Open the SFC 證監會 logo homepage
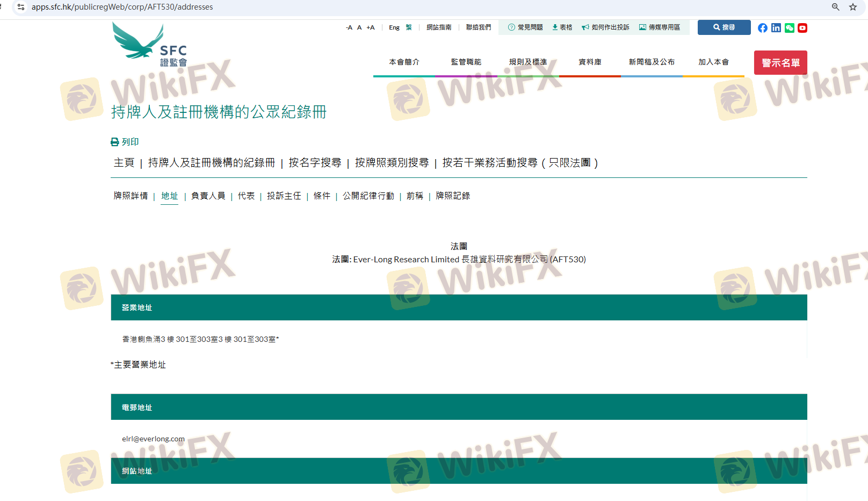 coord(149,45)
